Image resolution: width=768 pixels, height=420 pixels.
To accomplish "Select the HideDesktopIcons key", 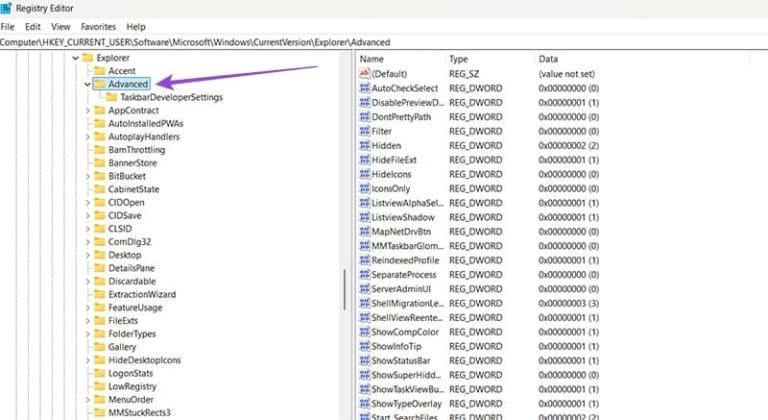I will (x=144, y=360).
